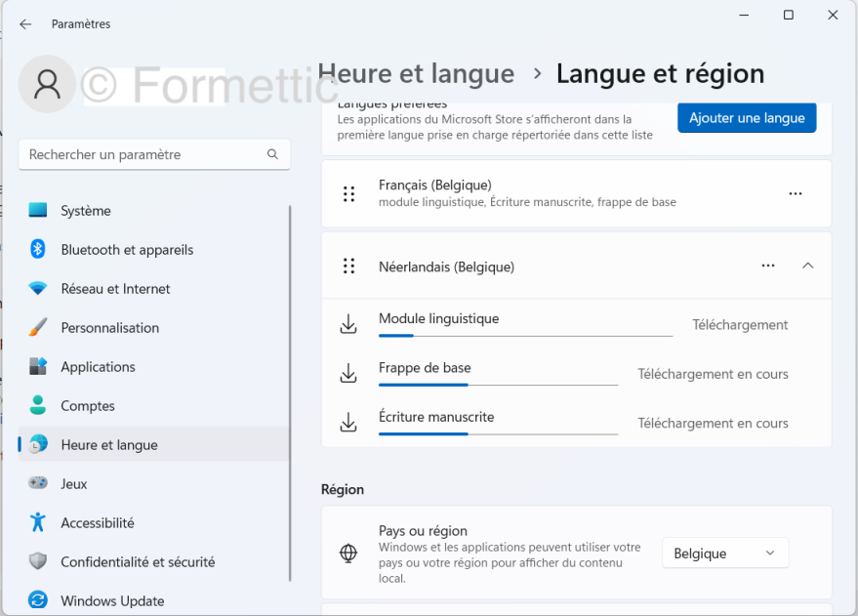Screen dimensions: 858x616
Task: Click the Bluetooth et appareils icon
Action: point(38,250)
